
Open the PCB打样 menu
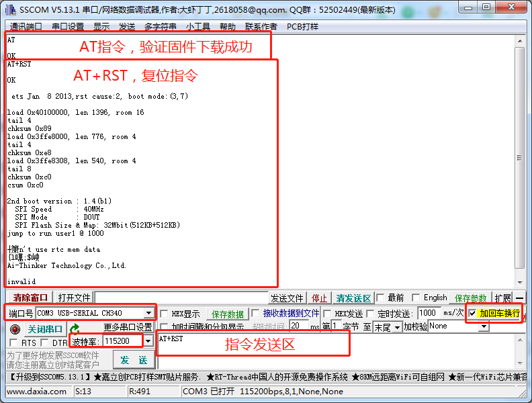coord(302,26)
